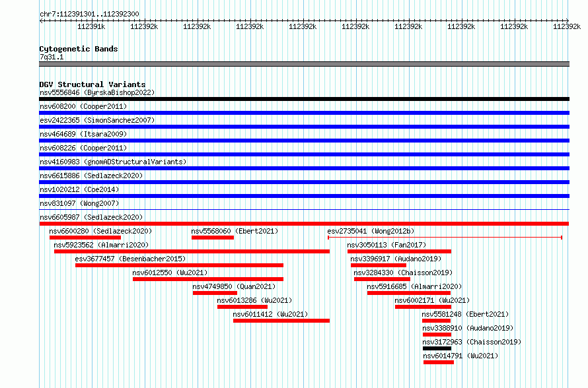
Task: Select nsv4160983 (gnomADStructuralVariants) label
Action: point(113,162)
